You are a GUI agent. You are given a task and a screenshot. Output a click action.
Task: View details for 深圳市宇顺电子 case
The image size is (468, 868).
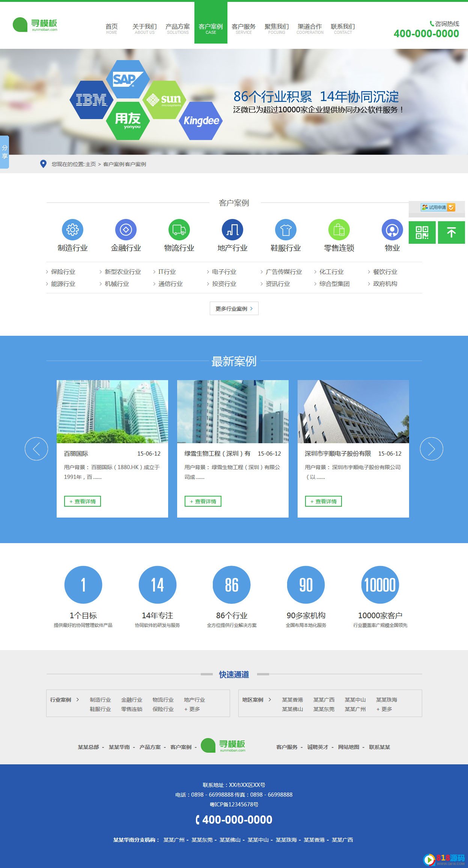point(324,501)
